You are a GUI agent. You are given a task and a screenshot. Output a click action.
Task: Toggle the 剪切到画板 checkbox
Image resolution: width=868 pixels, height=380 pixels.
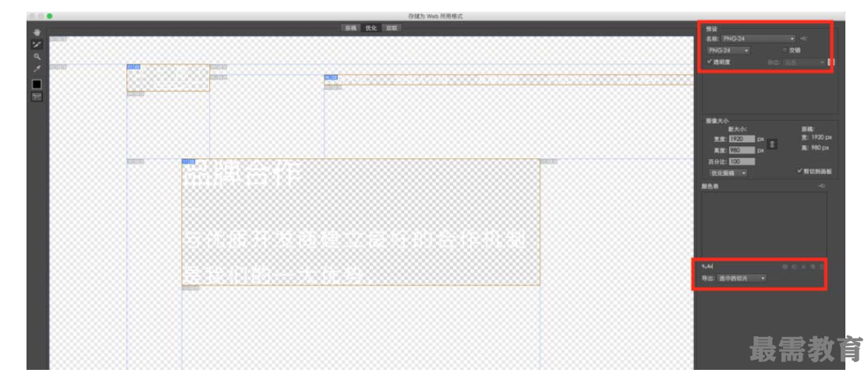pyautogui.click(x=799, y=171)
